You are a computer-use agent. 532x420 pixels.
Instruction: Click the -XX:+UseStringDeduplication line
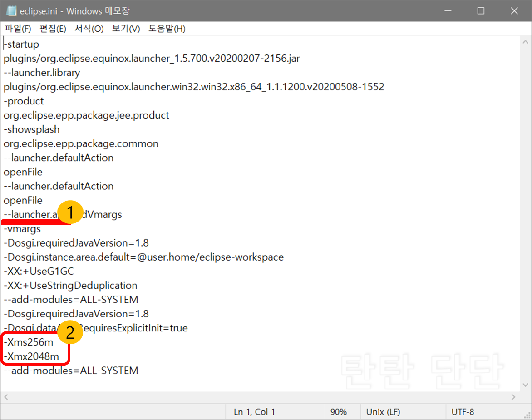coord(70,286)
